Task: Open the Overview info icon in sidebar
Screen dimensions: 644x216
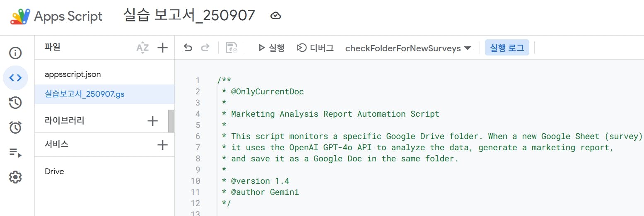Action: (15, 53)
